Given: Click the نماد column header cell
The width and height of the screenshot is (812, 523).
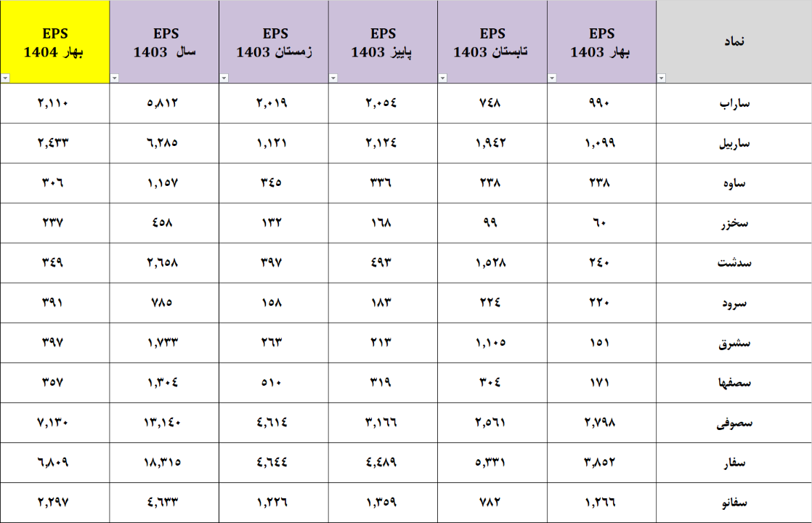Looking at the screenshot, I should point(734,41).
